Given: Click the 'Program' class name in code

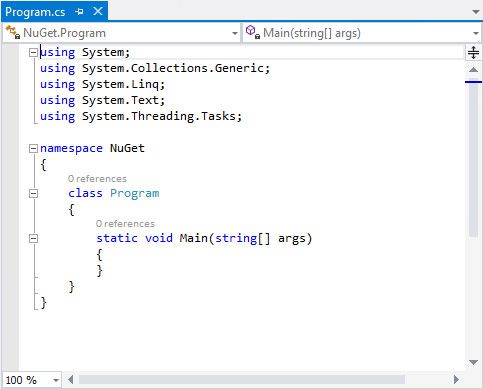Looking at the screenshot, I should click(135, 194).
